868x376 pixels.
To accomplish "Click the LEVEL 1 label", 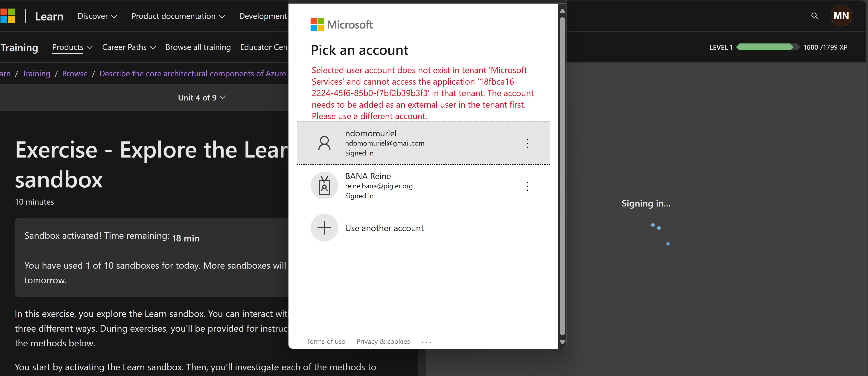I will click(x=721, y=47).
